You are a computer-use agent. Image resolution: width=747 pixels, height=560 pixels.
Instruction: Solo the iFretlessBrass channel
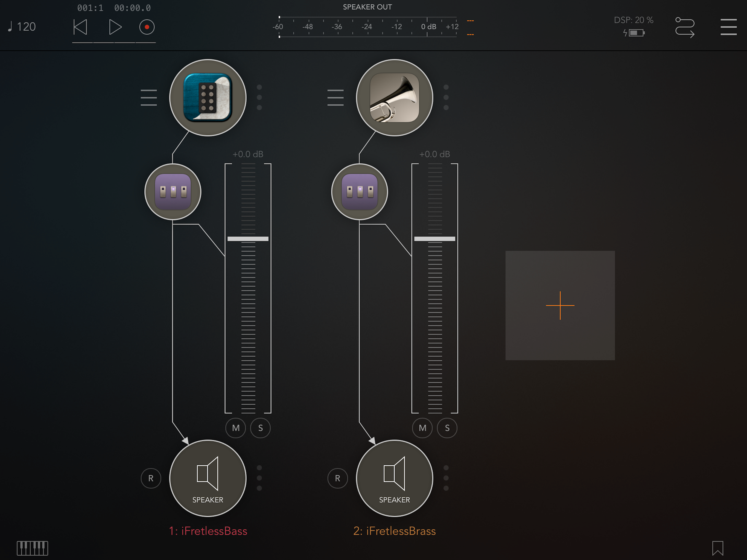[447, 428]
